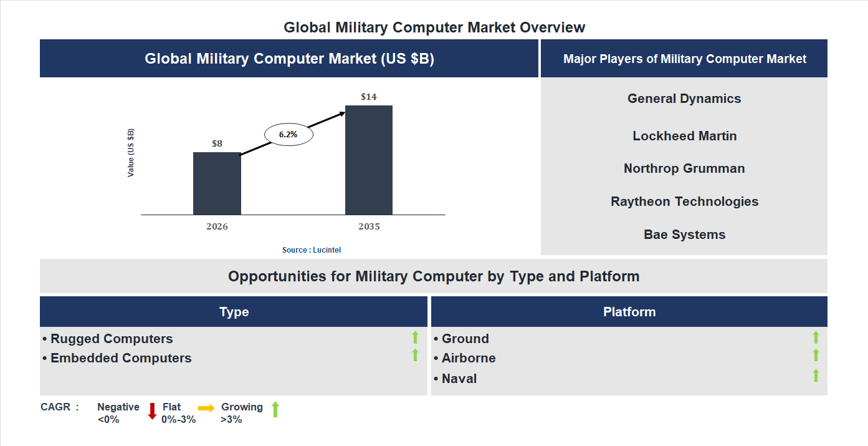Click the red Negative down arrow in legend

[x=152, y=411]
